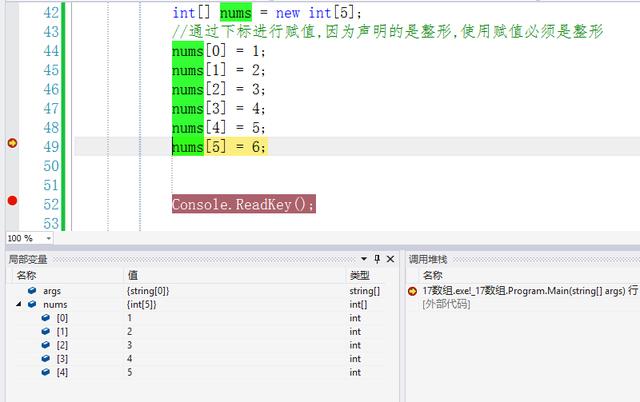Click the new keyword on line 42
This screenshot has height=402, width=640.
(288, 13)
